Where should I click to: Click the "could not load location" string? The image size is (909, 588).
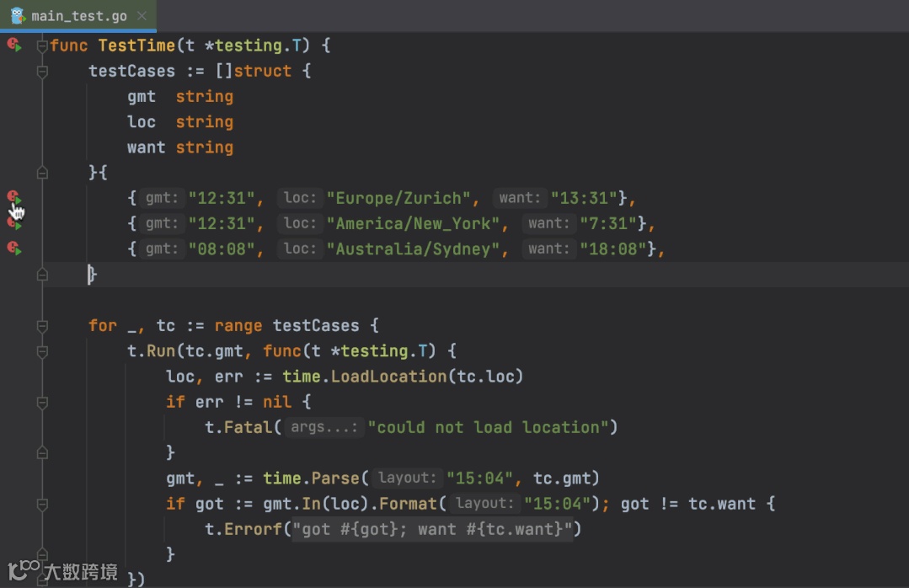click(x=488, y=427)
